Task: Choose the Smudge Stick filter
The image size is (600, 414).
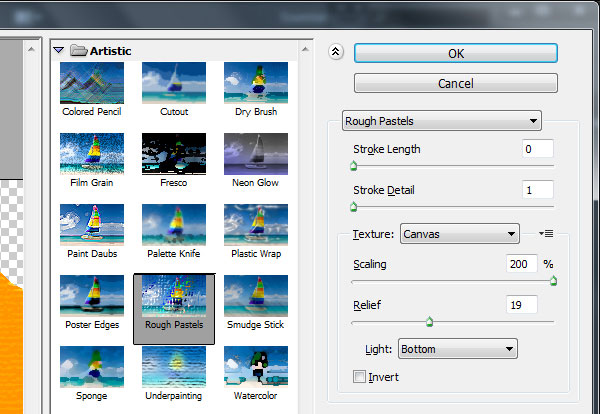Action: pos(256,296)
